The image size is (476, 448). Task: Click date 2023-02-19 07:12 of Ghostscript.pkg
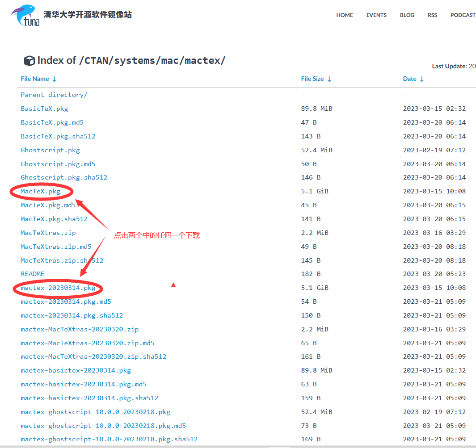tap(434, 150)
